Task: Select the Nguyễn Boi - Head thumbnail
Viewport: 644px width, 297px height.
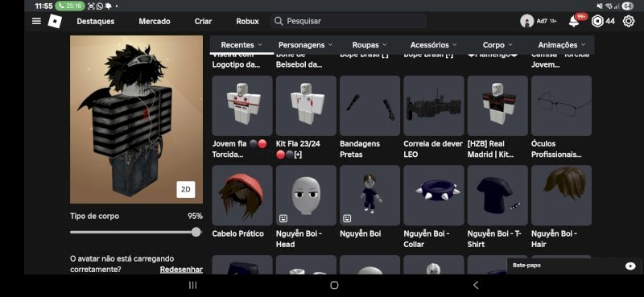Action: pos(306,195)
